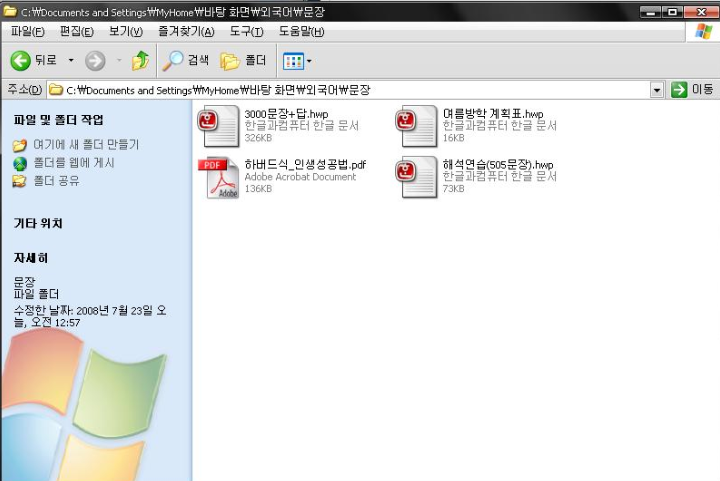This screenshot has height=481, width=720.
Task: Collapse the 자세히 details section
Action: tap(30, 258)
